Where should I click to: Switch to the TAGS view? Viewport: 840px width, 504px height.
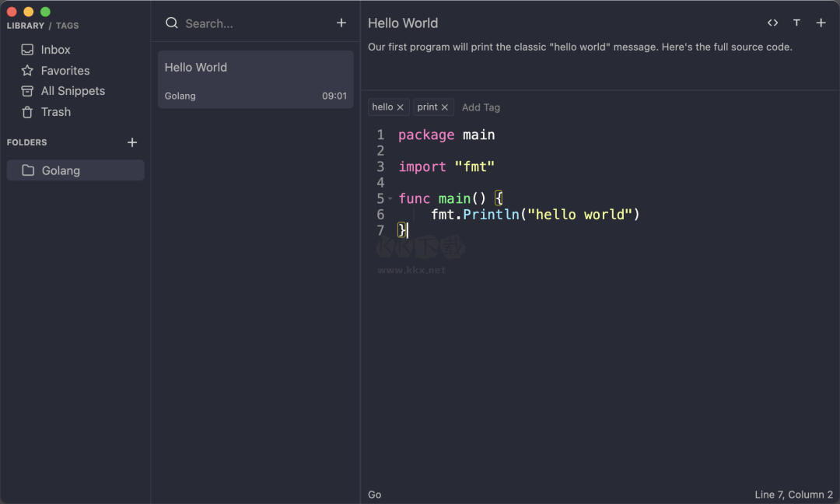point(67,25)
